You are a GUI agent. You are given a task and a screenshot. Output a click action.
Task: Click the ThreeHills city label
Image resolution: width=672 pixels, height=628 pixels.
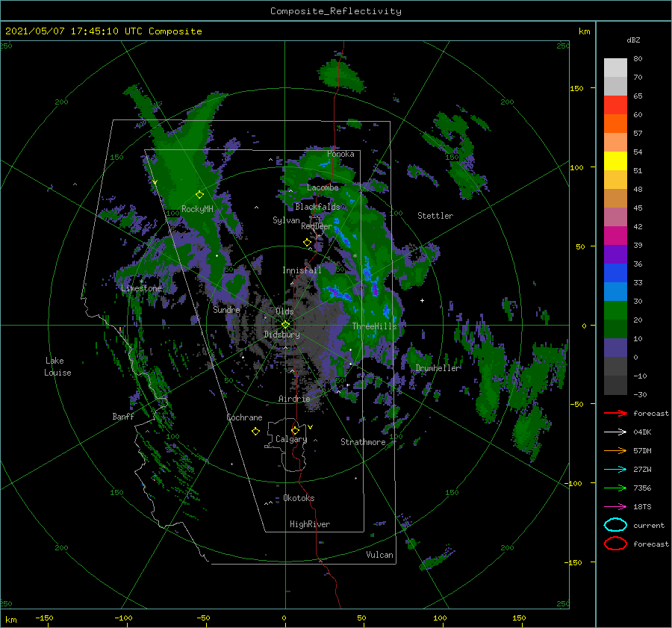(x=375, y=326)
